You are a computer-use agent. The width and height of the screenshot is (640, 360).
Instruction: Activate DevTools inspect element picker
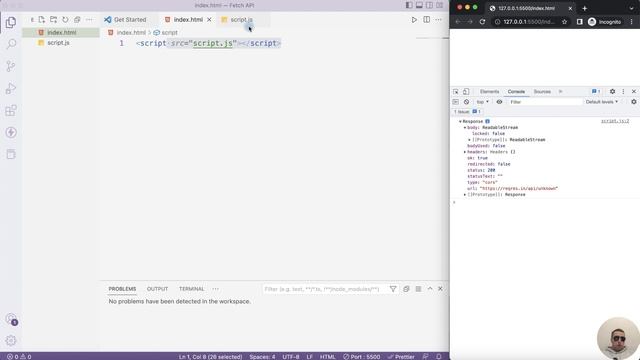click(x=456, y=91)
